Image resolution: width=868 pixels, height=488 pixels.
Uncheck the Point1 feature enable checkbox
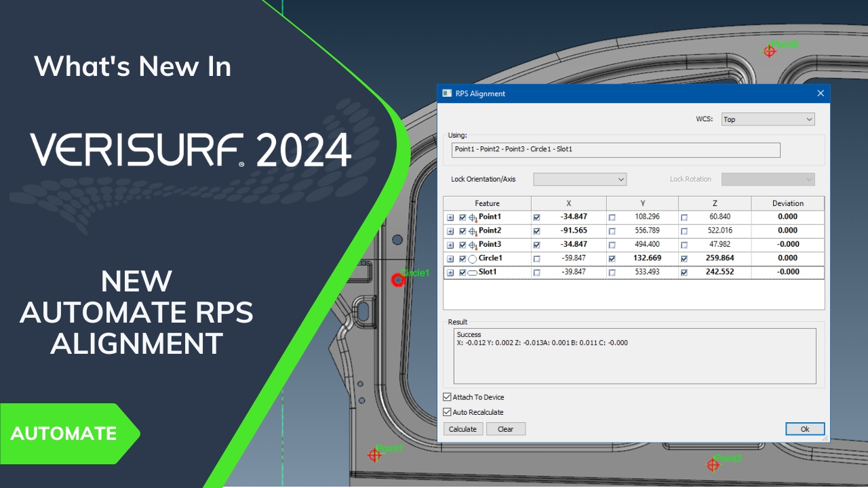[462, 218]
